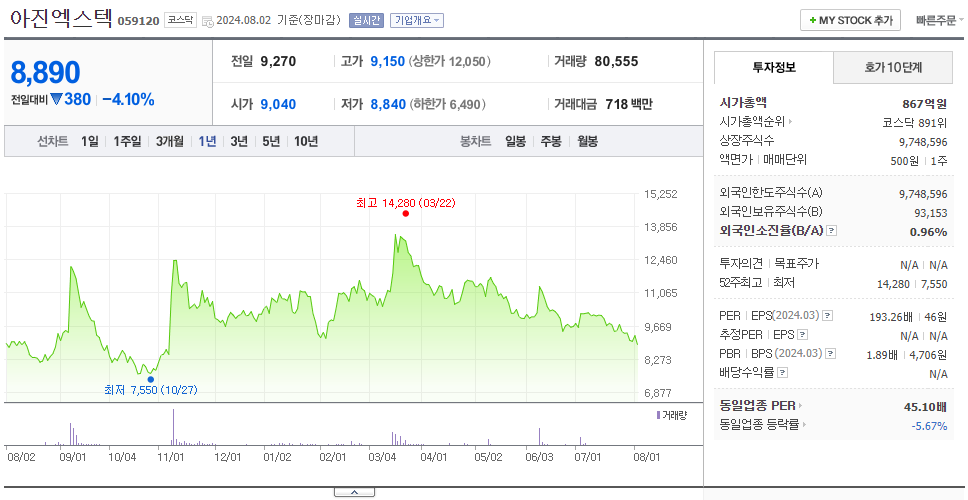The width and height of the screenshot is (968, 500).
Task: Click the calendar icon before 2024.08.02
Action: point(206,21)
